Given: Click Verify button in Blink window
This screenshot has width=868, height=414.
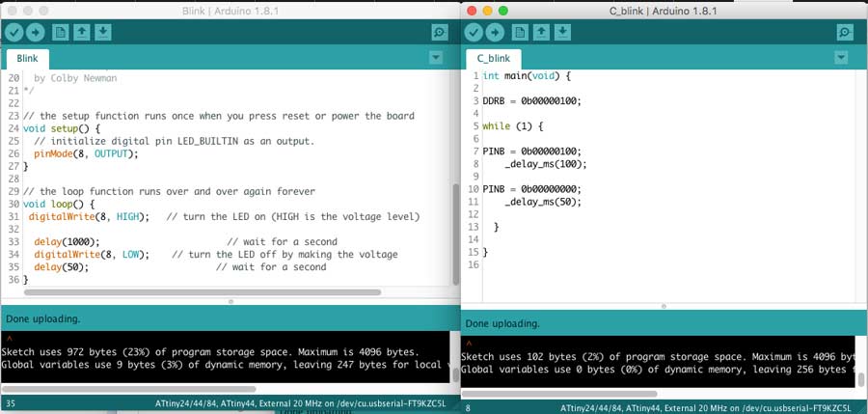Looking at the screenshot, I should click(x=14, y=33).
